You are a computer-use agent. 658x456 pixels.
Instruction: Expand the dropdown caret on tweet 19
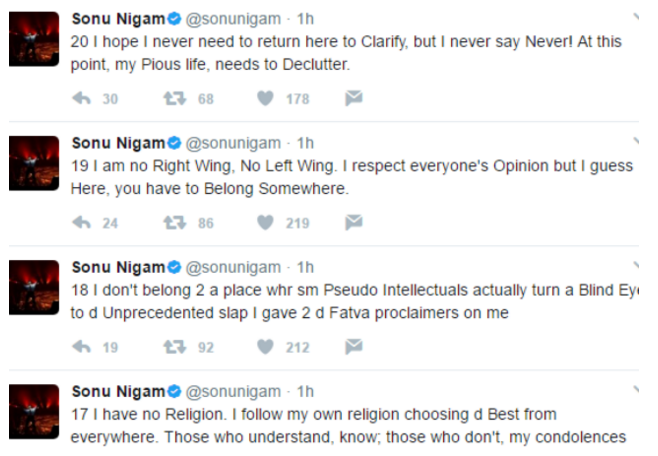click(637, 143)
